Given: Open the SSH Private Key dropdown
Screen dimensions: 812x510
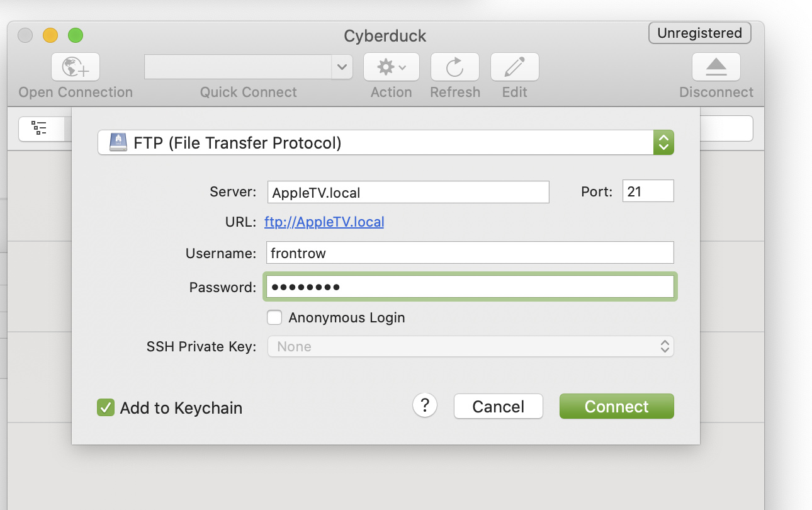Looking at the screenshot, I should (470, 346).
